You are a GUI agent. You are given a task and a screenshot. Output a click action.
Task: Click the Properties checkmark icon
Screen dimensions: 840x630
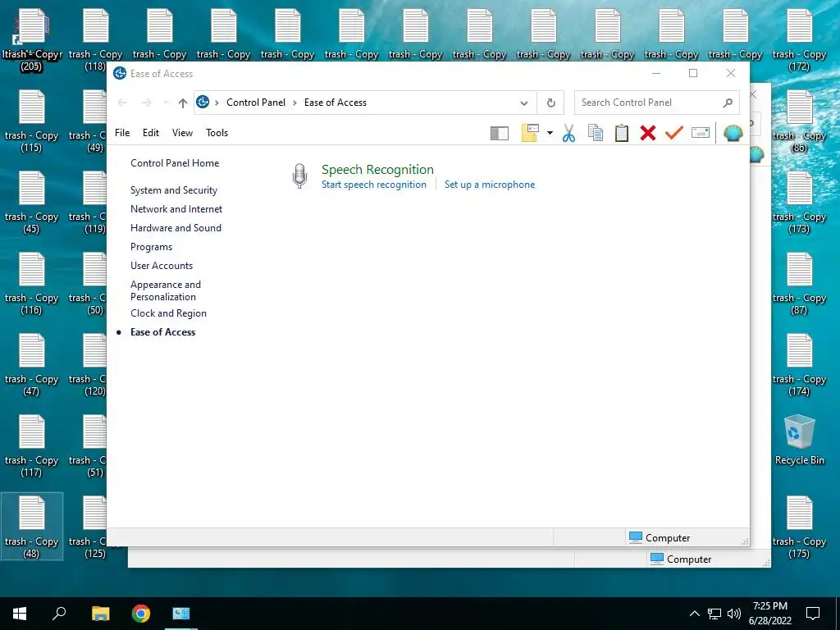pos(674,132)
